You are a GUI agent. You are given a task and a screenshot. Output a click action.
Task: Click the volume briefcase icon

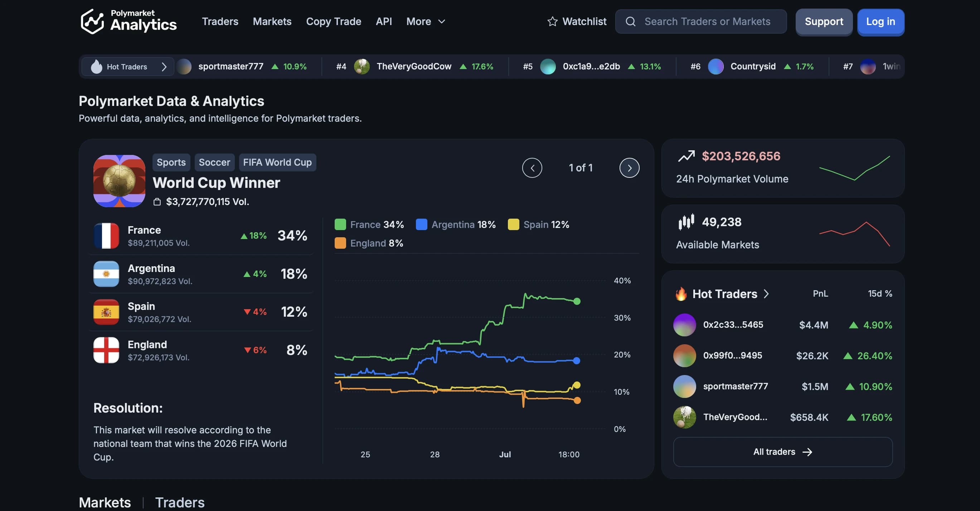[x=157, y=201]
